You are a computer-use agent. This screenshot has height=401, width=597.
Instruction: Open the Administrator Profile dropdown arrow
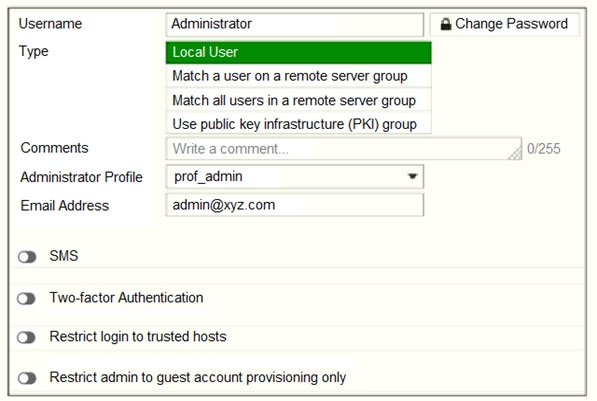(x=412, y=176)
